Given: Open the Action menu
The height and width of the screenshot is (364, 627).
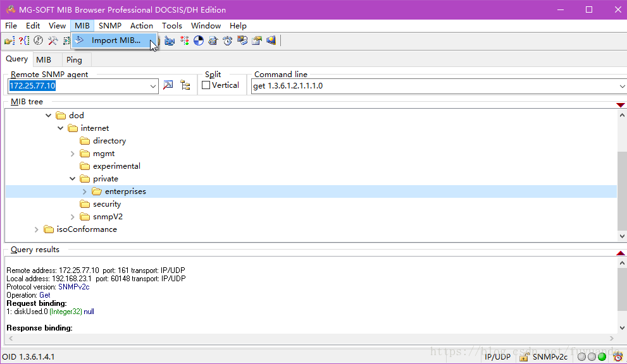Looking at the screenshot, I should point(142,25).
